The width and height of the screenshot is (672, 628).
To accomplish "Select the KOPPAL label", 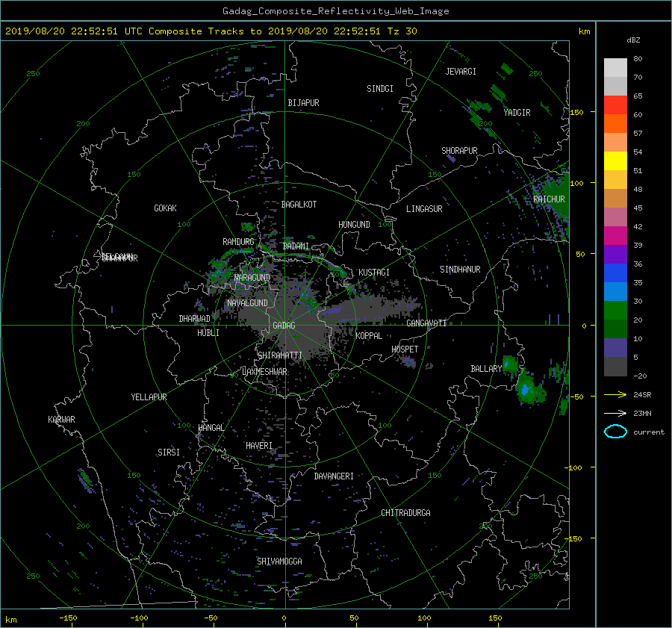I will (369, 335).
